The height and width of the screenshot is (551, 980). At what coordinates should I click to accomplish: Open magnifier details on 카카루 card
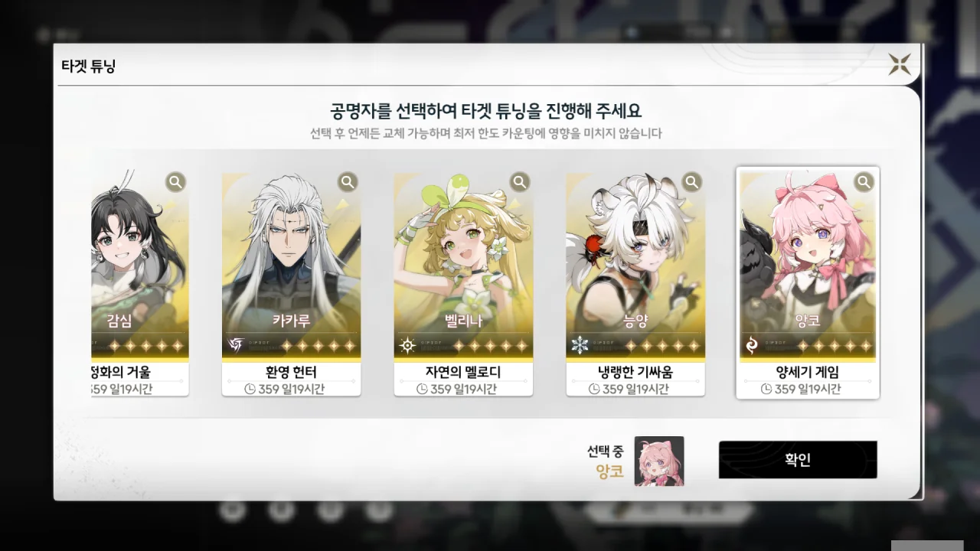click(348, 182)
